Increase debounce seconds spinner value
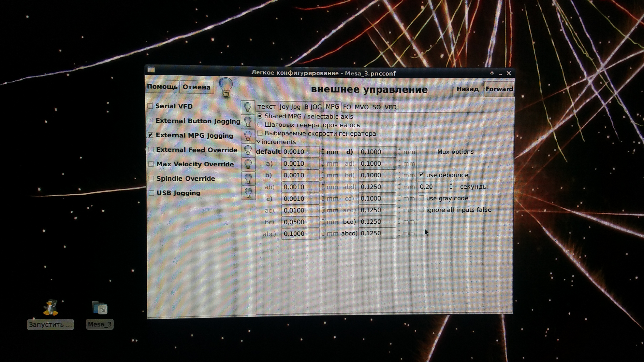 point(451,185)
